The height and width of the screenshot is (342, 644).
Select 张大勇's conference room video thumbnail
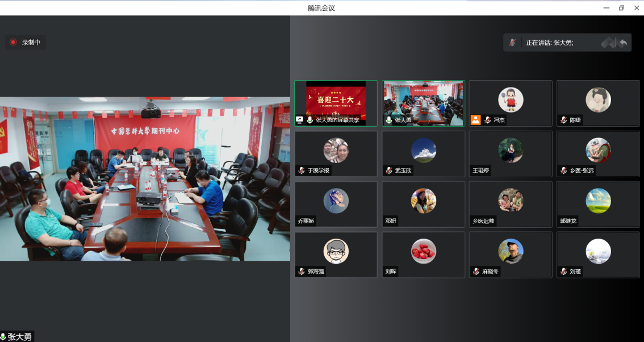pos(424,103)
